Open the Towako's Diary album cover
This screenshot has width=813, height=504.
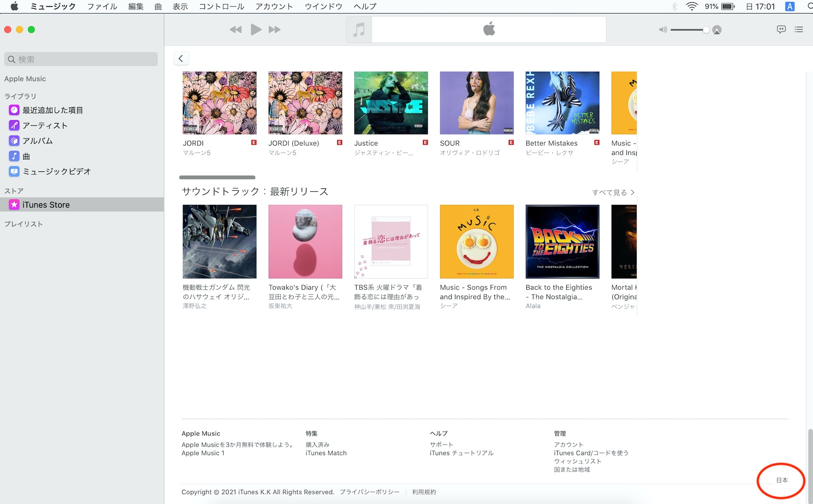[305, 241]
